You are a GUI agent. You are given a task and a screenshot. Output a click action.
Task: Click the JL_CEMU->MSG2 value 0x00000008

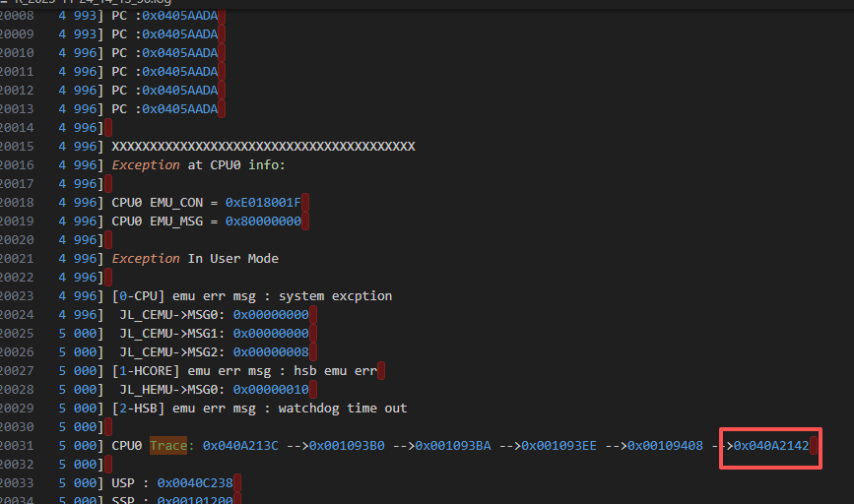(271, 352)
